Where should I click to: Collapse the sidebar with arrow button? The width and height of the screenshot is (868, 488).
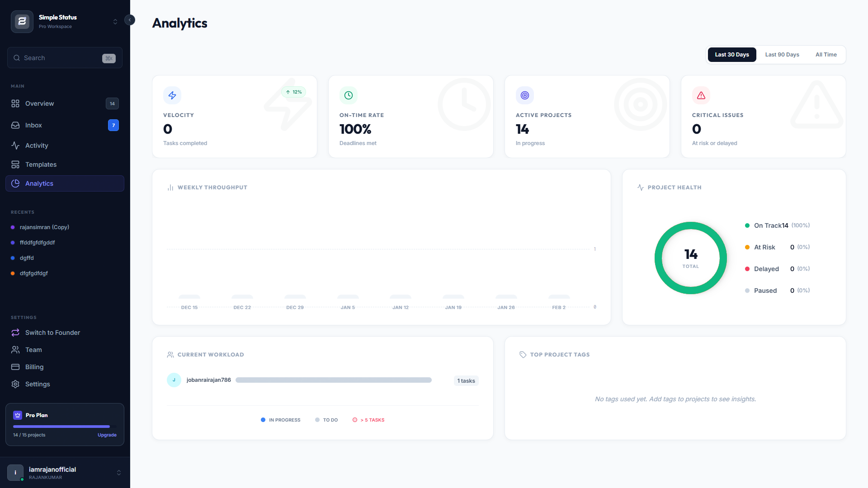(x=130, y=20)
